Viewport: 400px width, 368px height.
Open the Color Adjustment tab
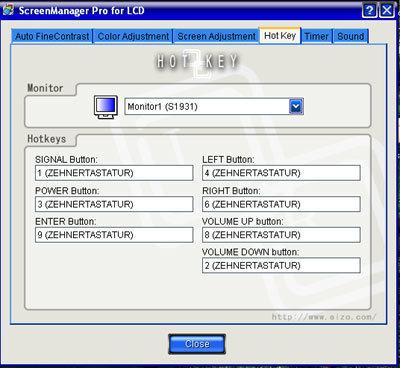133,36
